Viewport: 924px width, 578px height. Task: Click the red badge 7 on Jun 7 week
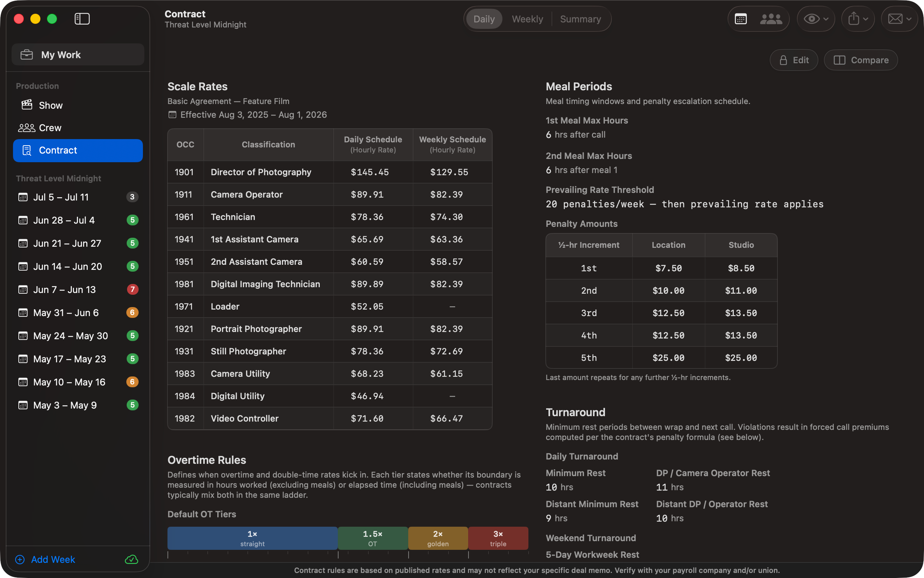pos(132,289)
